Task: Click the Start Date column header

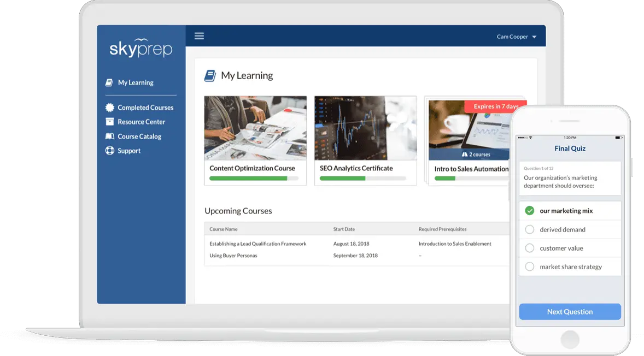Action: (344, 229)
